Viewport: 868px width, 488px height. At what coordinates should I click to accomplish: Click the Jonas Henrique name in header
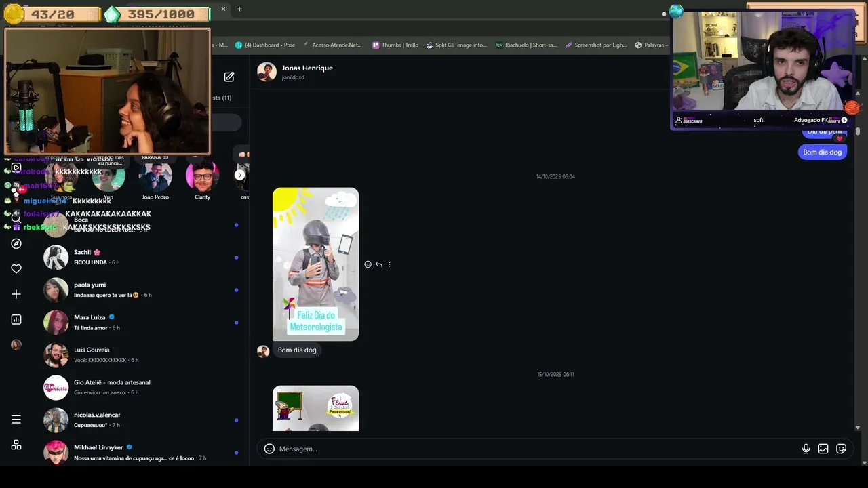[307, 68]
